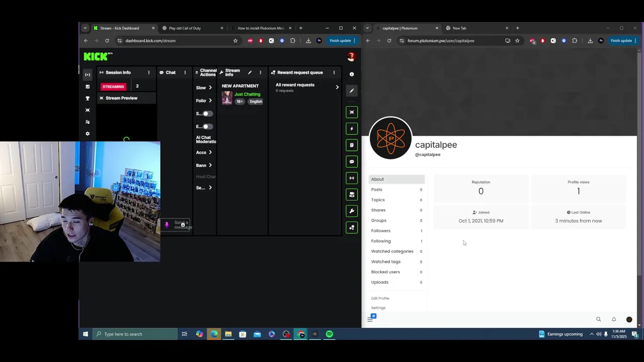The height and width of the screenshot is (362, 644).
Task: Open the analytics chart icon in the Kick sidebar
Action: tap(88, 86)
